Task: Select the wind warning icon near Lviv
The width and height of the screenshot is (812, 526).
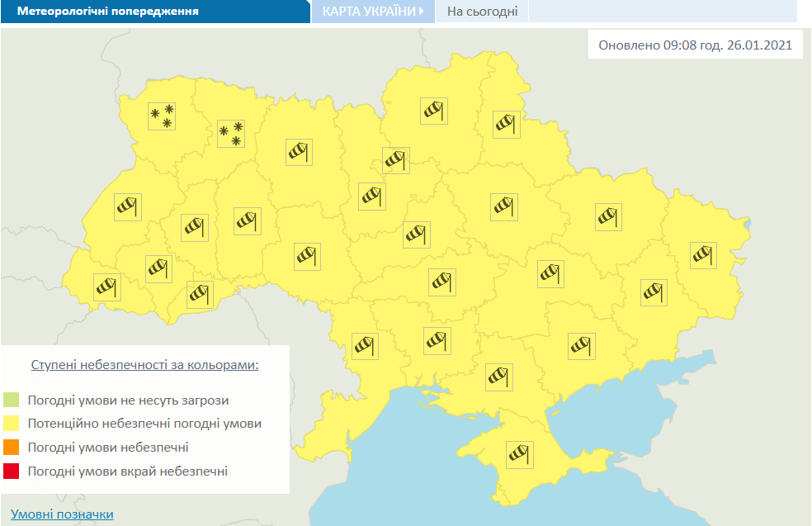Action: (x=127, y=206)
